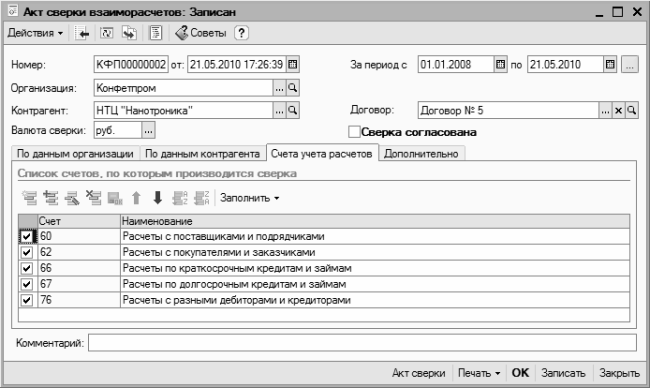650x388 pixels.
Task: Open calendar for period end date
Action: click(610, 64)
